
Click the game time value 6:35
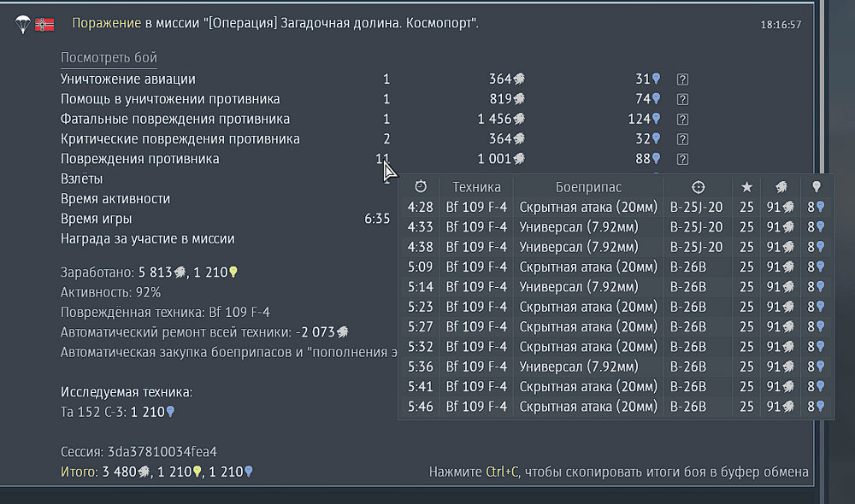tap(377, 219)
